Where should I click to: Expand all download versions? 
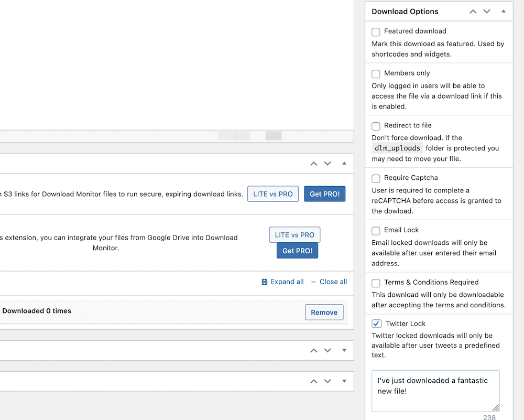point(282,282)
